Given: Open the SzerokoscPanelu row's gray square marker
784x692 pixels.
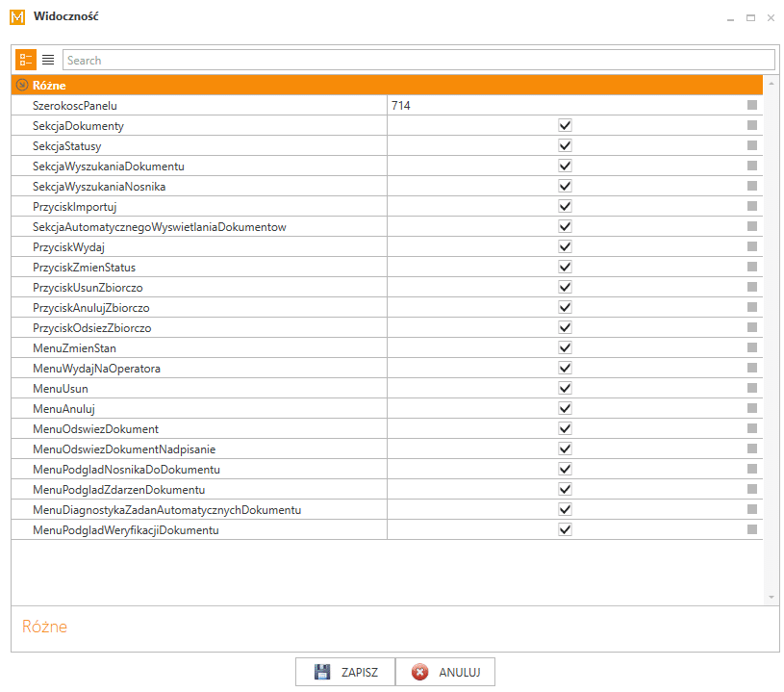Looking at the screenshot, I should [x=752, y=105].
